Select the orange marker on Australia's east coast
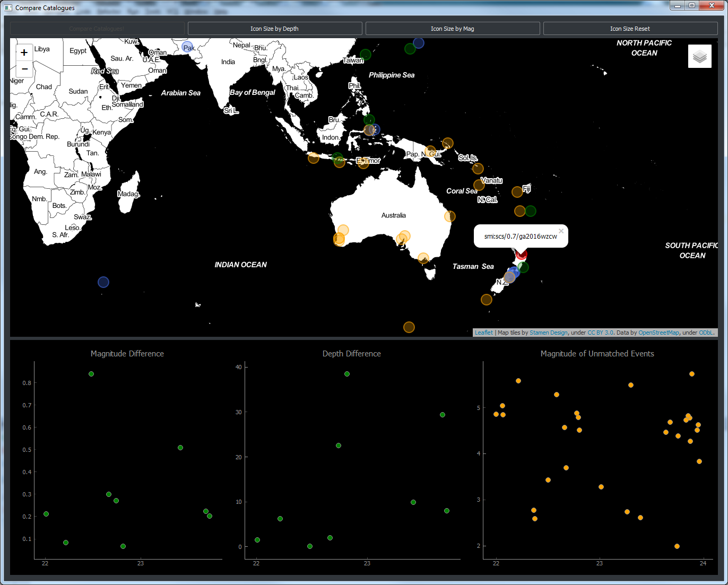 (450, 216)
